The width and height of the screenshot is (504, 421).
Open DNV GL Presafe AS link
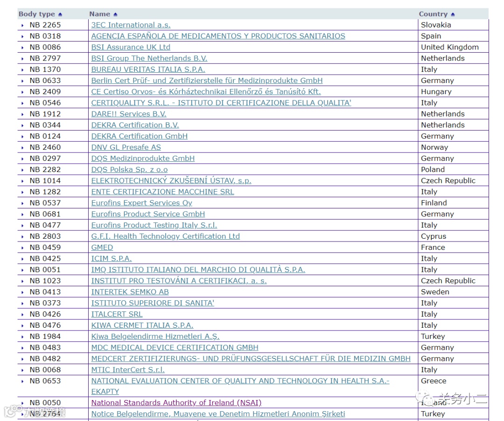pos(126,147)
